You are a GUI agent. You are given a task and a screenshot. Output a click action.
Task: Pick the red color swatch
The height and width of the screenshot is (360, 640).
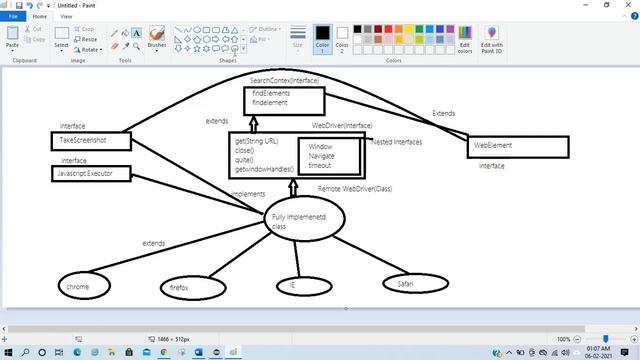click(388, 29)
